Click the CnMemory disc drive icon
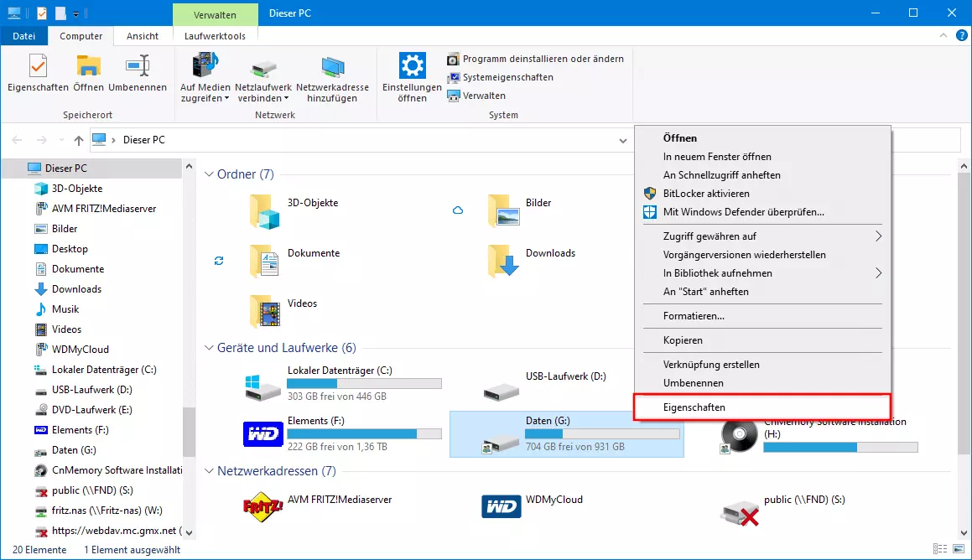The height and width of the screenshot is (560, 972). tap(740, 435)
